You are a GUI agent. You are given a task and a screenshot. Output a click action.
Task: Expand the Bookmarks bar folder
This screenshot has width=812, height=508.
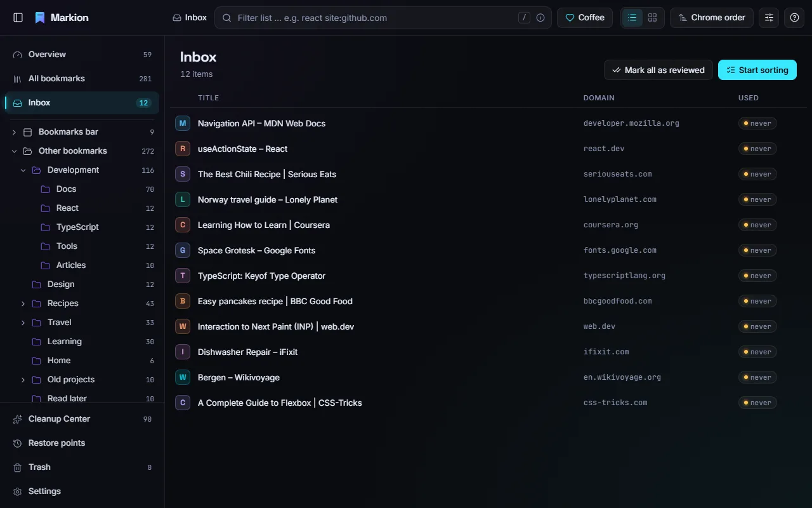pyautogui.click(x=14, y=132)
